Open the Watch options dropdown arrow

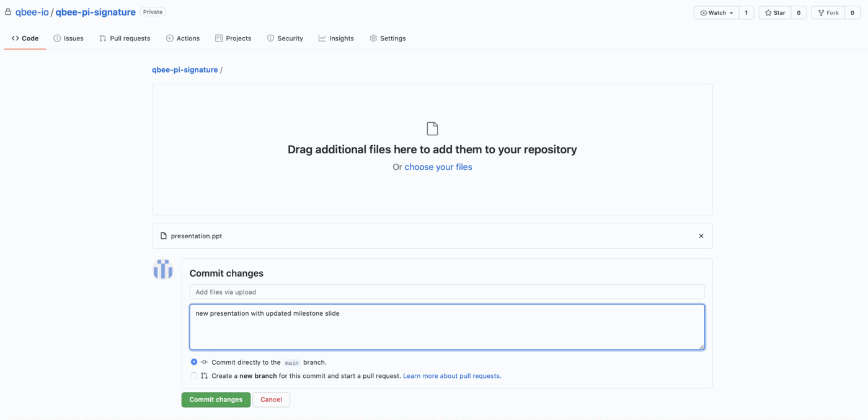pyautogui.click(x=730, y=12)
